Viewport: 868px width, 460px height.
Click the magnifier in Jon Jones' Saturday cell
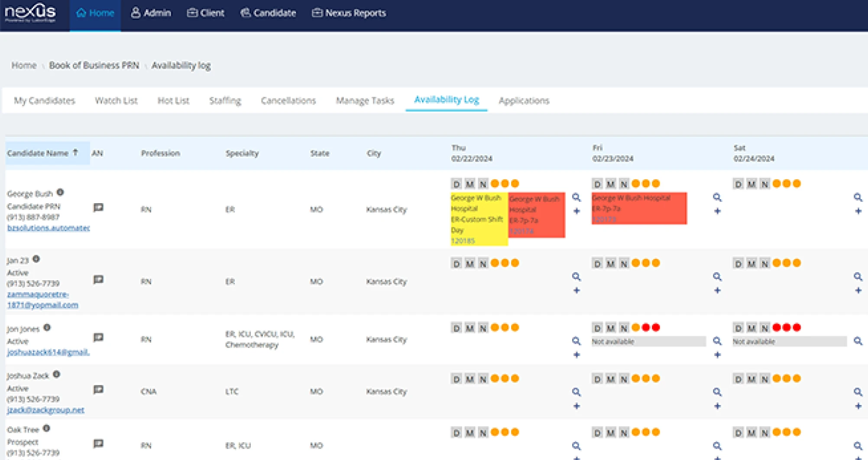click(x=858, y=341)
